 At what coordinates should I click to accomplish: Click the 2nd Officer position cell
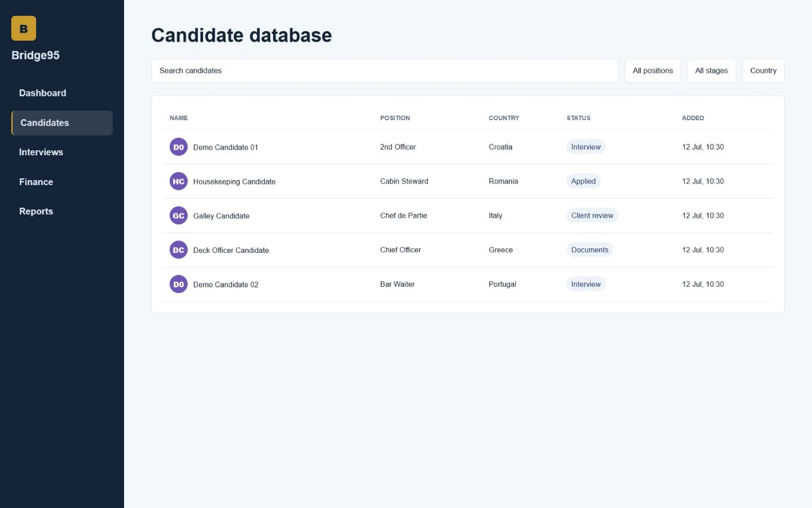click(398, 147)
